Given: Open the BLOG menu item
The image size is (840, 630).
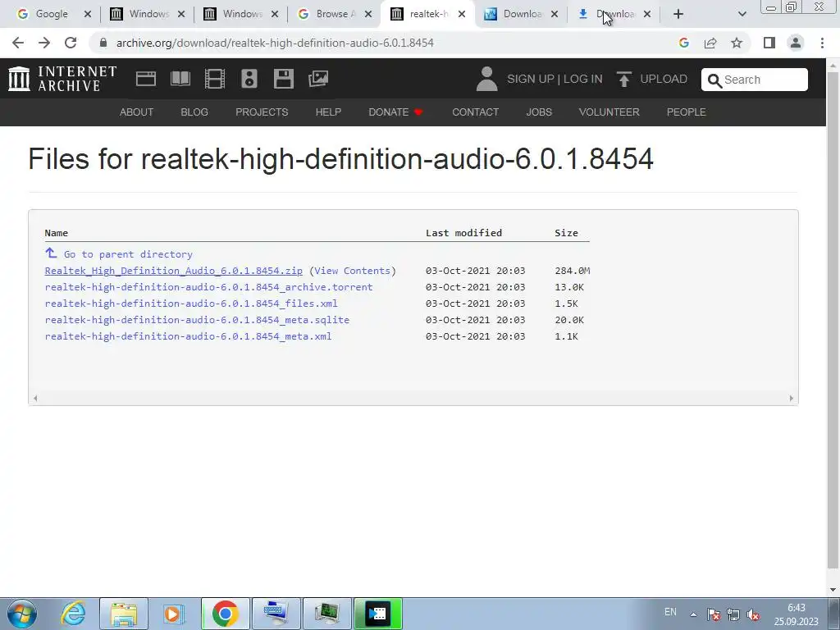Looking at the screenshot, I should [x=194, y=112].
